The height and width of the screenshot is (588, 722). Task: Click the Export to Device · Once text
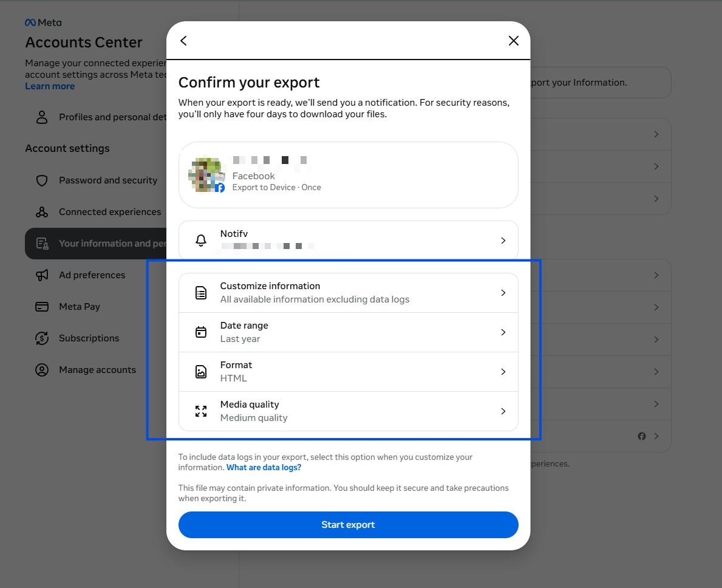click(x=276, y=188)
